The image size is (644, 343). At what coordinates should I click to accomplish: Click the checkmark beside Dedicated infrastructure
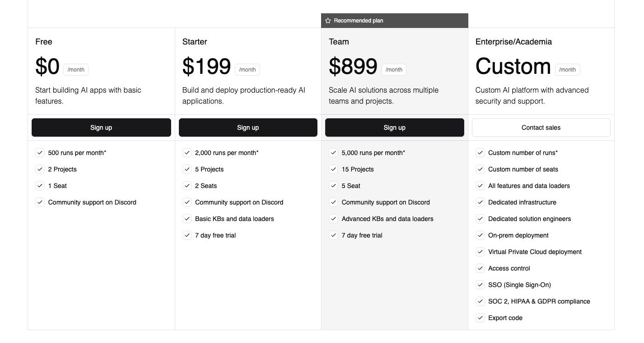tap(480, 202)
